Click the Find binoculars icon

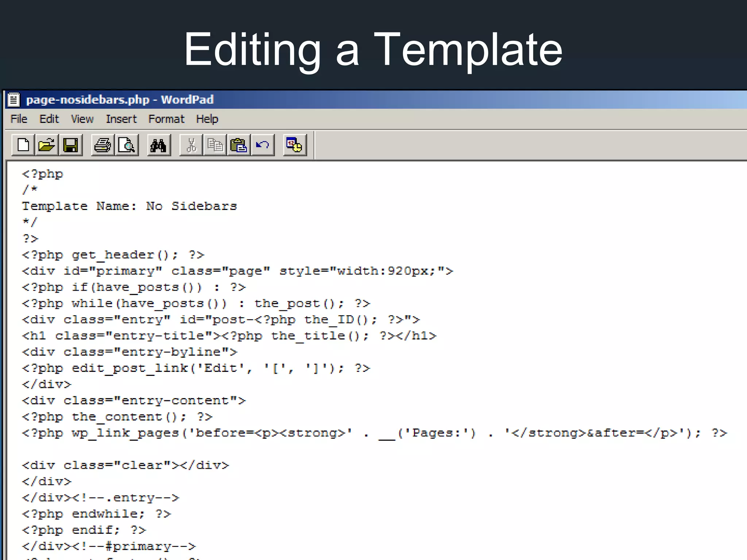click(159, 145)
